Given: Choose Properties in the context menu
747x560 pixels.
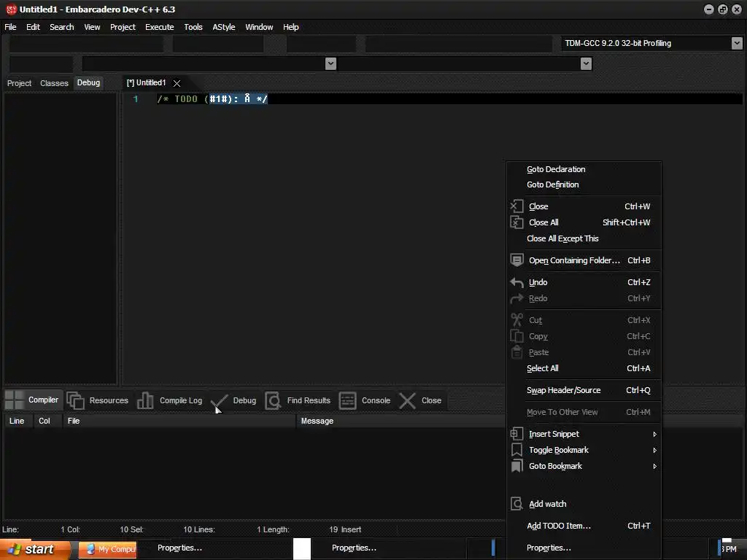Looking at the screenshot, I should [549, 548].
